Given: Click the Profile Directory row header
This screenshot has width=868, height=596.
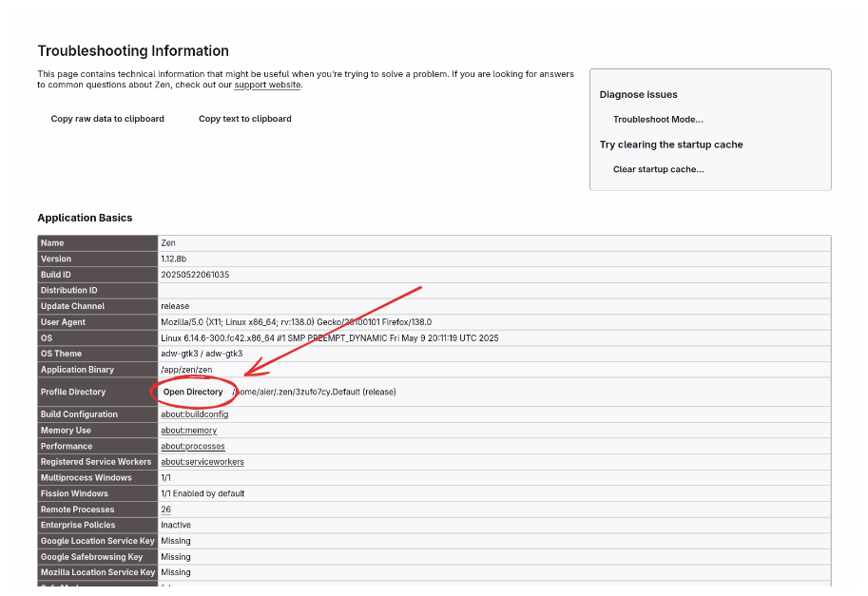Looking at the screenshot, I should coord(97,392).
